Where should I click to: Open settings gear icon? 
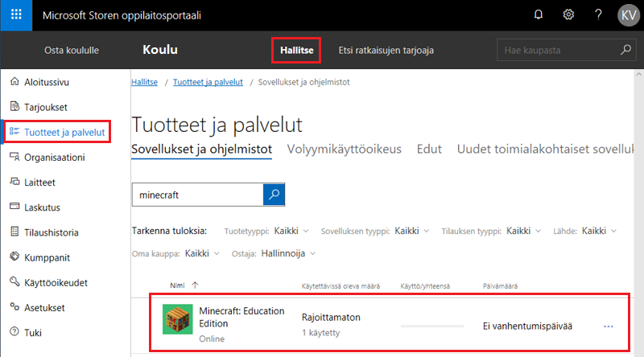pos(568,14)
